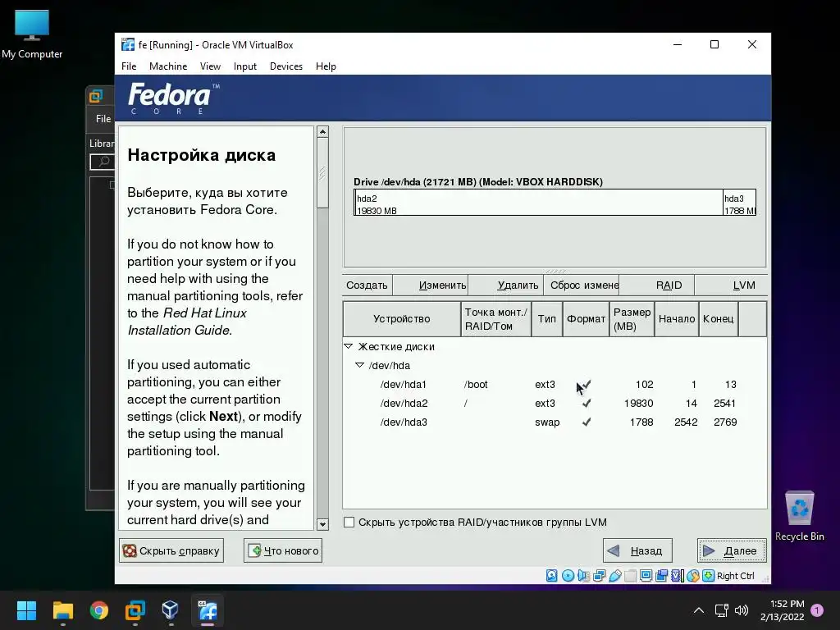Click the Изменить button
This screenshot has height=630, width=840.
point(431,285)
